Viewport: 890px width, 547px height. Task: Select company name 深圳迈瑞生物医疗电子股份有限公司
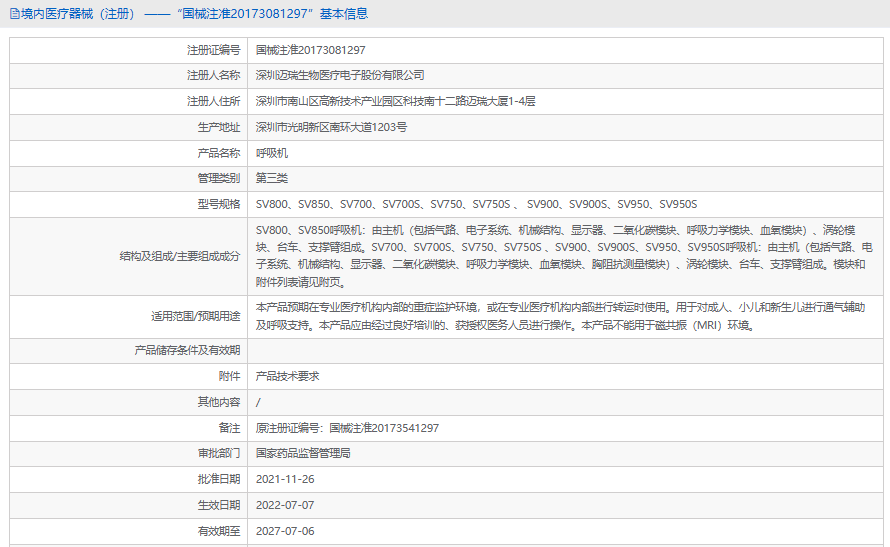coord(340,75)
